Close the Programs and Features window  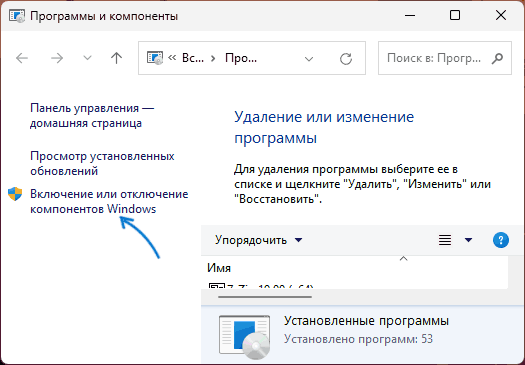pos(501,15)
